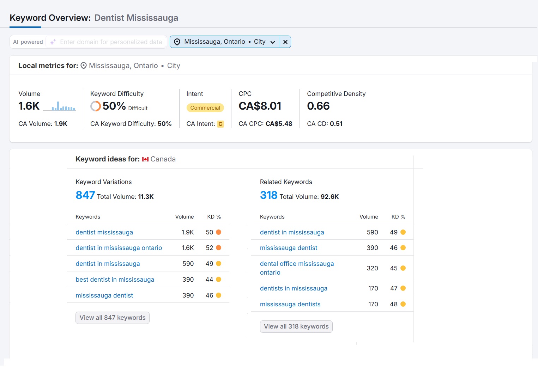Remove the Mississauga location filter with X
This screenshot has width=538, height=392.
(x=285, y=42)
